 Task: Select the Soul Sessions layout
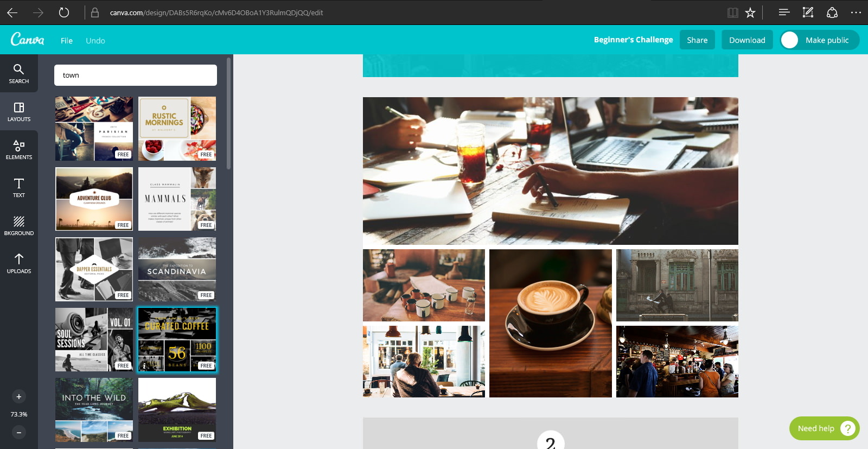tap(94, 339)
